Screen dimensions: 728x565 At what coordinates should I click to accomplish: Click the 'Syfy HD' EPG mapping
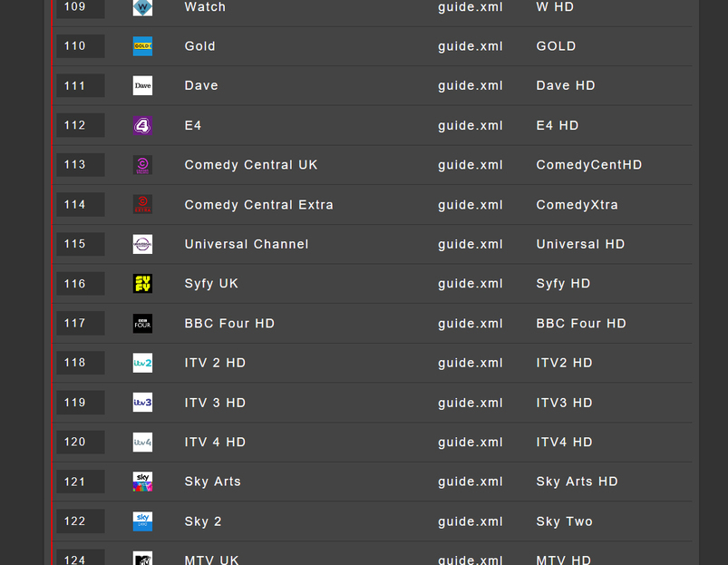[563, 284]
